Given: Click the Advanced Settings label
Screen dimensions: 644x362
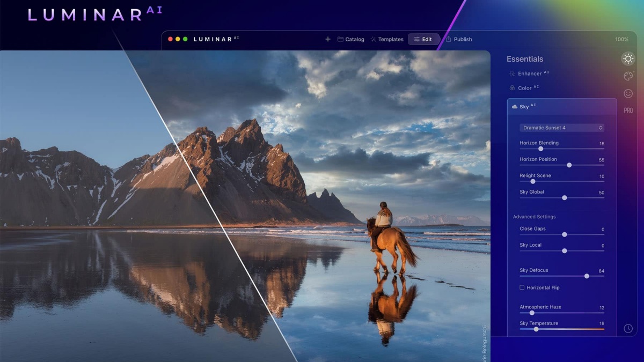Looking at the screenshot, I should [x=534, y=217].
